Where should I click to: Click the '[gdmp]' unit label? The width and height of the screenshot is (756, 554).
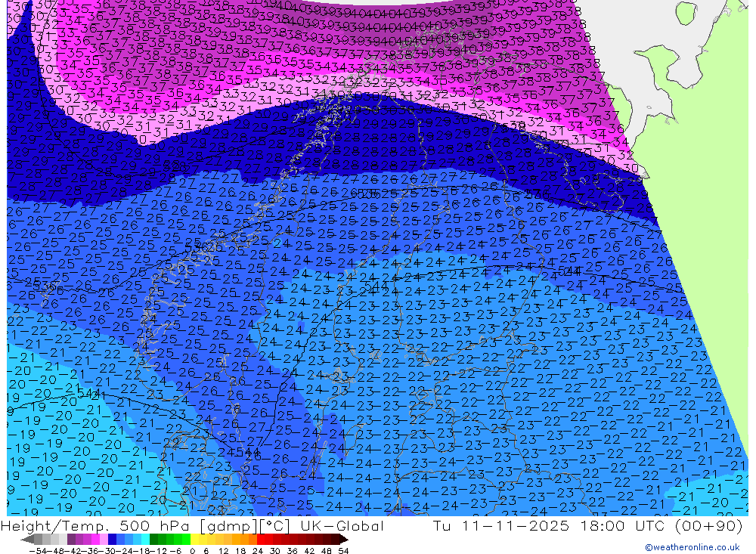pos(229,526)
